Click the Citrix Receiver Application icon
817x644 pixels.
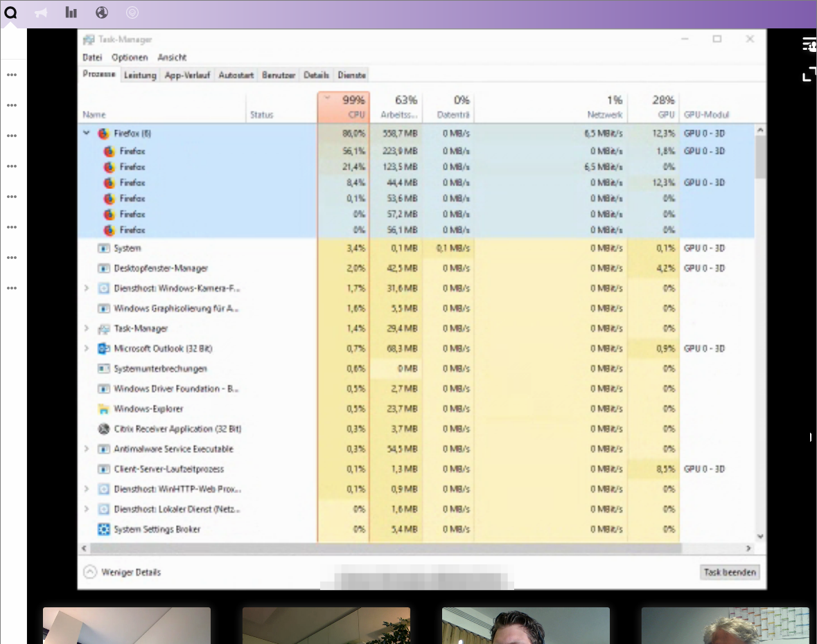(x=104, y=429)
